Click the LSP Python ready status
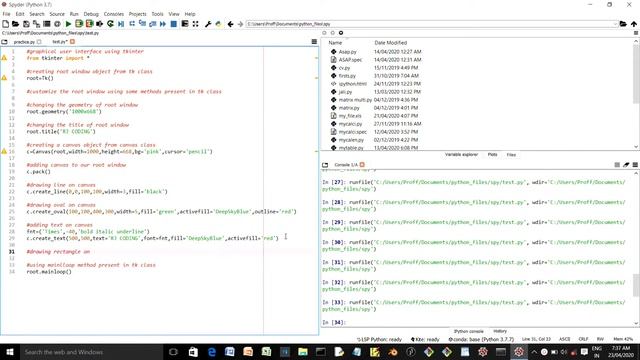640x360 pixels. click(379, 339)
